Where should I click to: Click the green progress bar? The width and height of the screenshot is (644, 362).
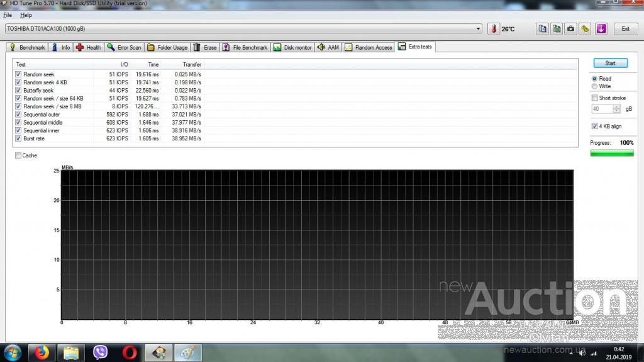click(611, 153)
